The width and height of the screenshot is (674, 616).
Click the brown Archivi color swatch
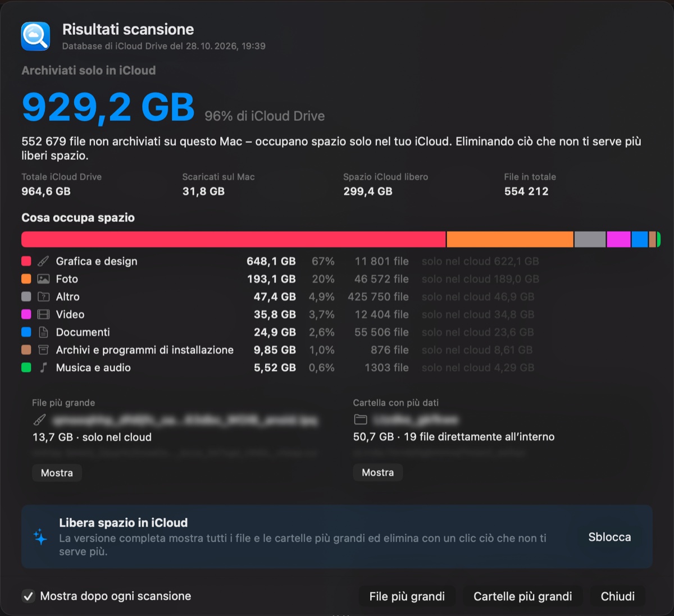[26, 350]
